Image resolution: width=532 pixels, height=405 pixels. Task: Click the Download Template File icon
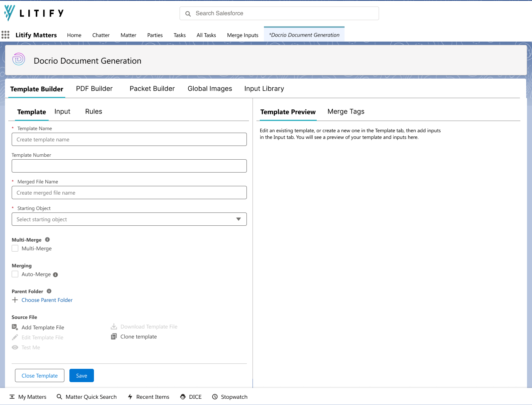coord(114,326)
